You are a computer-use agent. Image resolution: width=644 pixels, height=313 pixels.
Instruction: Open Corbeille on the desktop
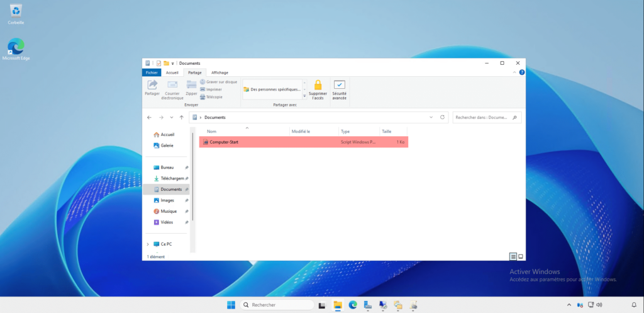click(x=16, y=14)
